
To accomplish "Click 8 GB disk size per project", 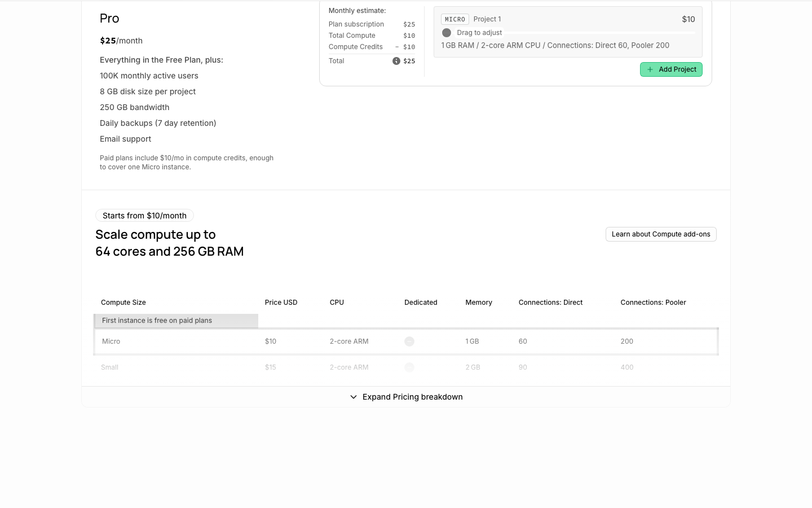I will point(148,91).
